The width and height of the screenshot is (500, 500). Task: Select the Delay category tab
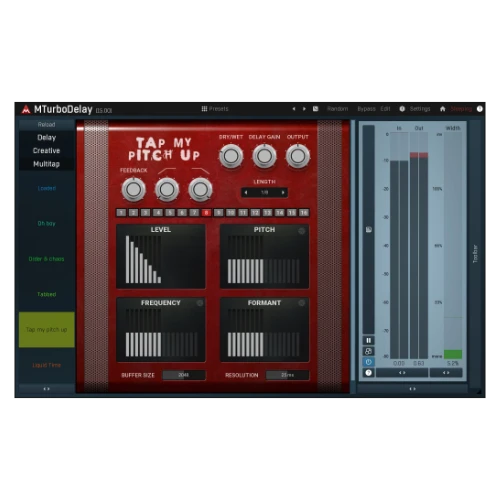coord(46,138)
